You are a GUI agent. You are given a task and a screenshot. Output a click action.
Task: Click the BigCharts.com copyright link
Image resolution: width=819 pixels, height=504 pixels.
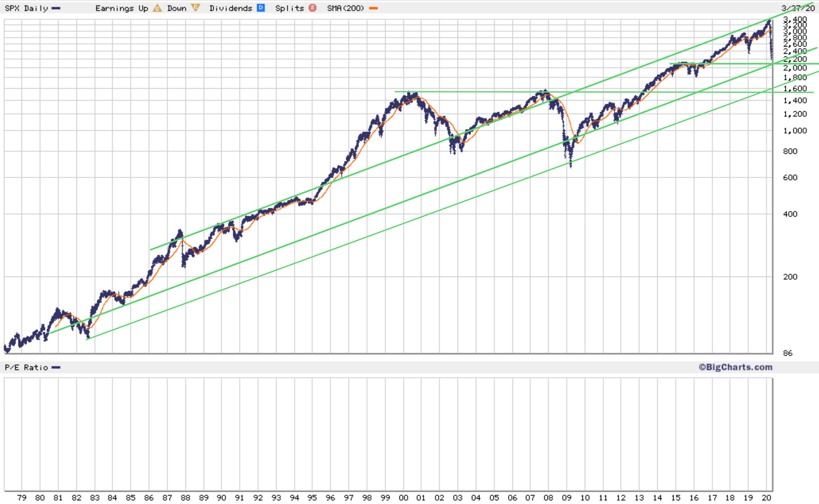pos(736,367)
